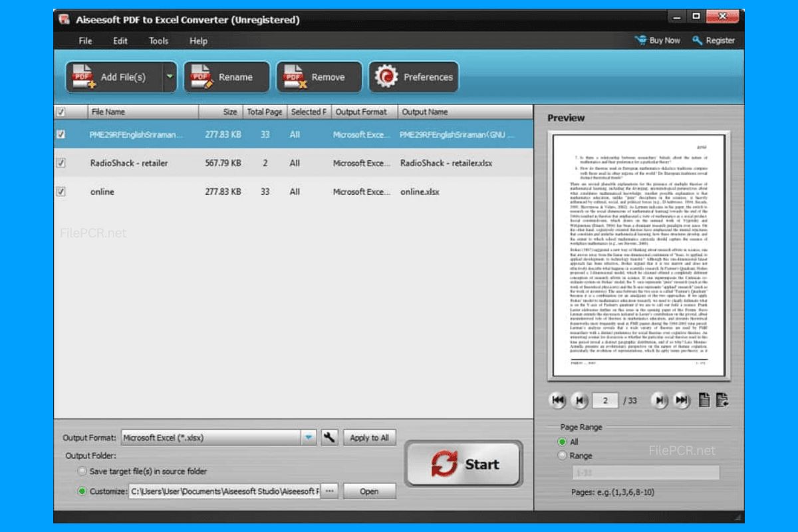Screen dimensions: 798x532
Task: Select the RadioShack - retailer file row
Action: point(293,163)
